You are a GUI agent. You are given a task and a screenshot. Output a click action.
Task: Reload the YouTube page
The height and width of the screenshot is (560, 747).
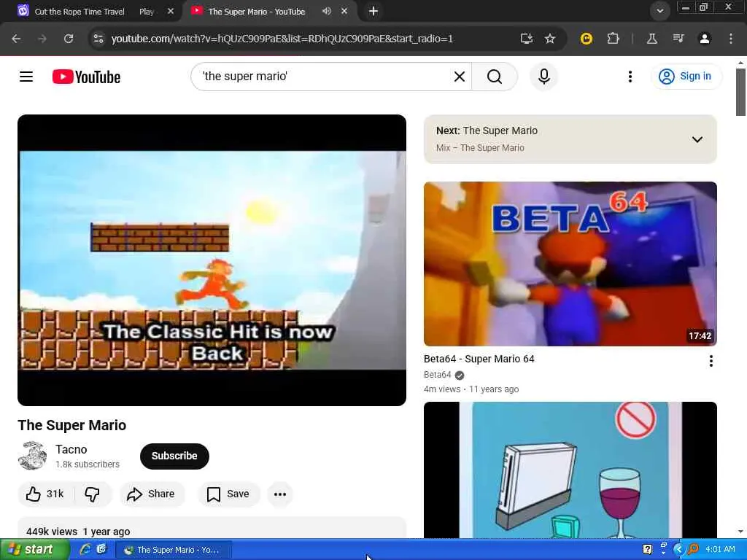pos(69,39)
